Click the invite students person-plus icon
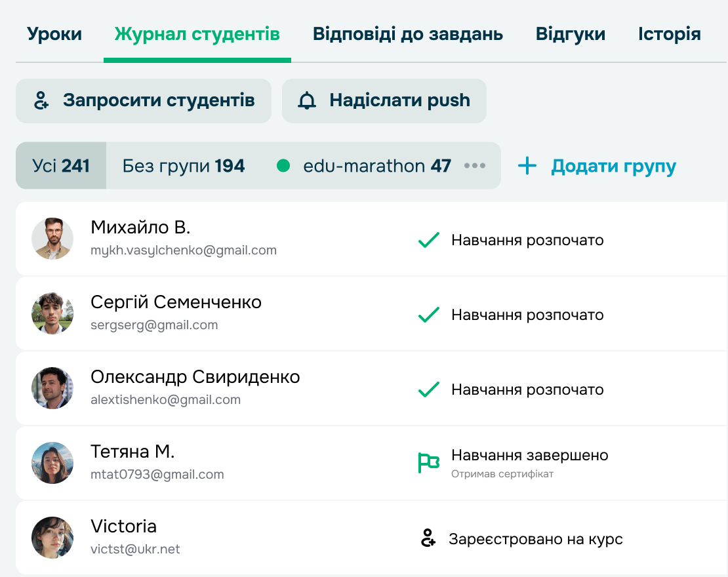The height and width of the screenshot is (577, 728). (41, 100)
